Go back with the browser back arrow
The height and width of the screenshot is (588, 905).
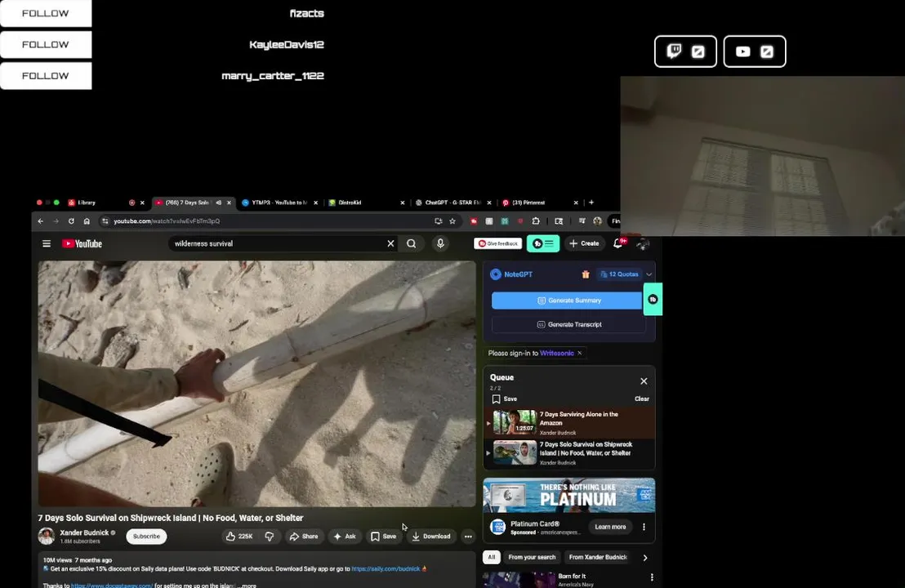[x=40, y=221]
